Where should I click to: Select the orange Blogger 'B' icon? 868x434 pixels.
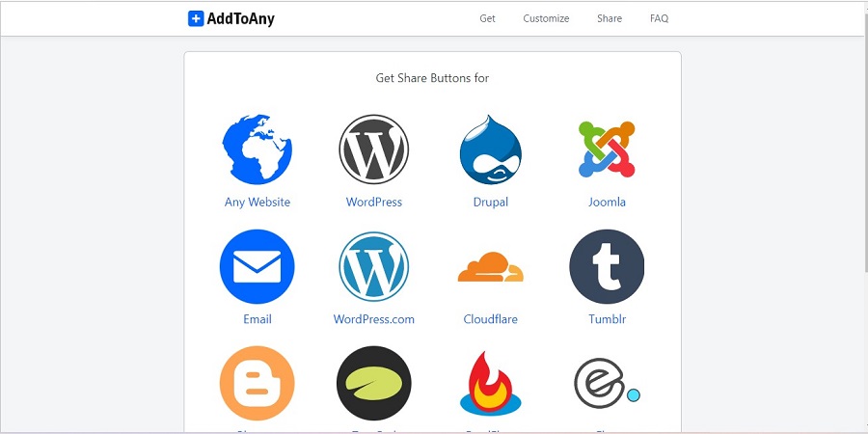258,383
